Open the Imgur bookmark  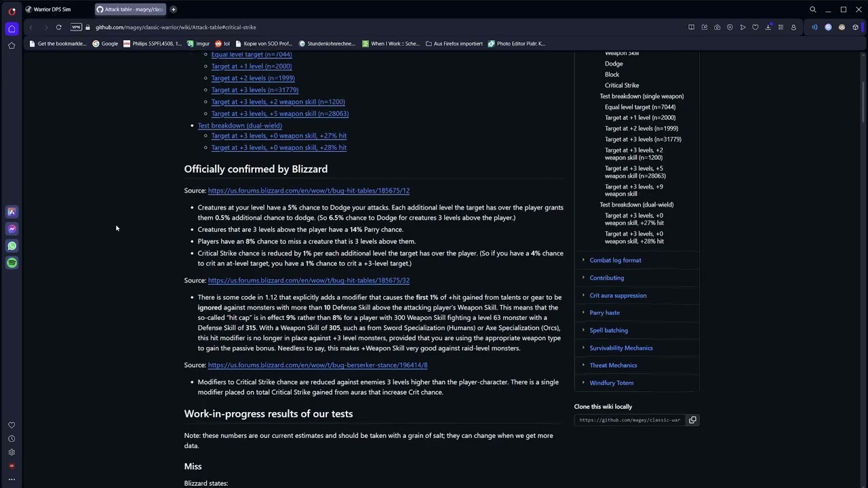click(x=199, y=43)
